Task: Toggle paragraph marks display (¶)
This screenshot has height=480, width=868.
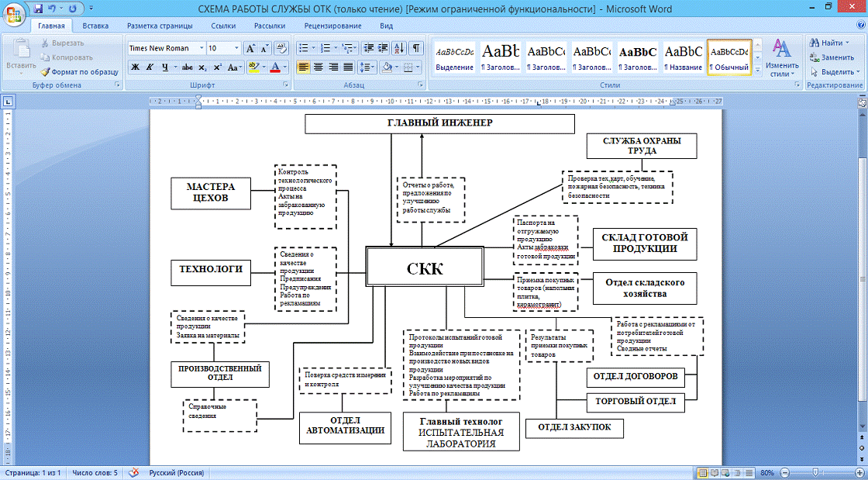Action: tap(417, 48)
